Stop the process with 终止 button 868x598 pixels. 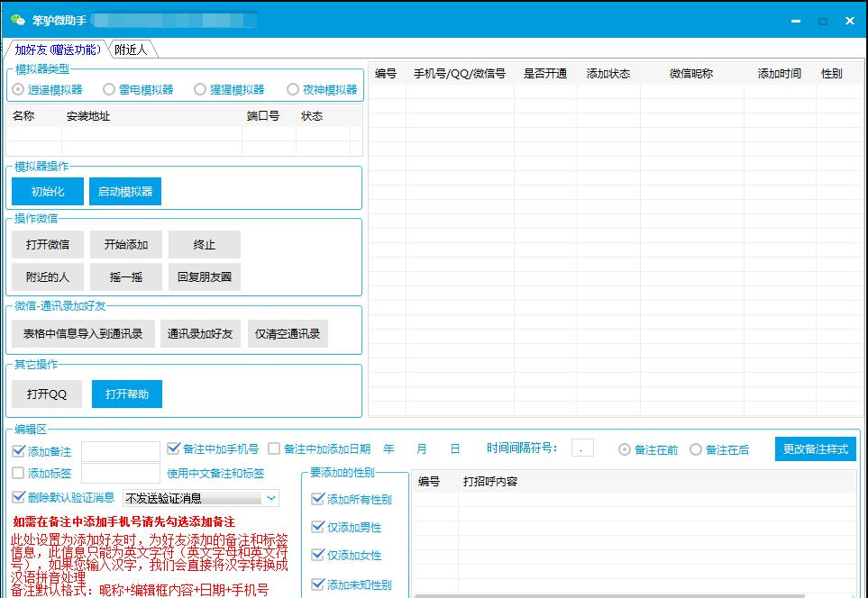[205, 244]
